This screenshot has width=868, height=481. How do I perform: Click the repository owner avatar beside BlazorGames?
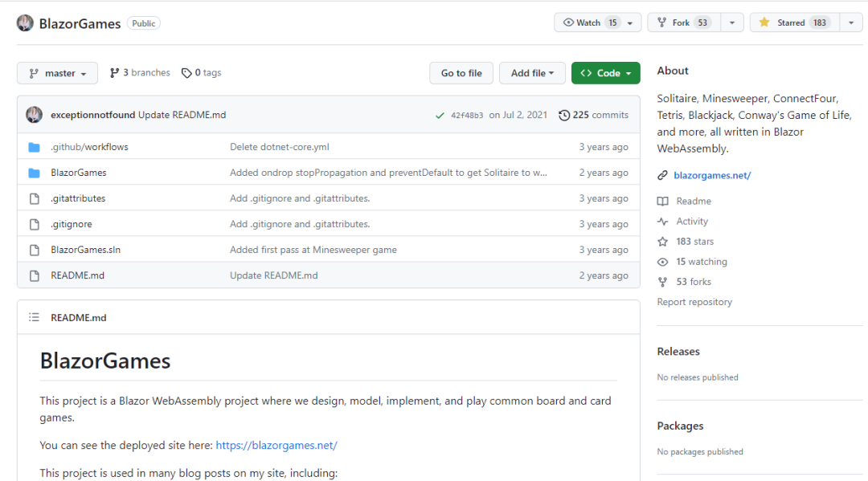click(x=25, y=23)
